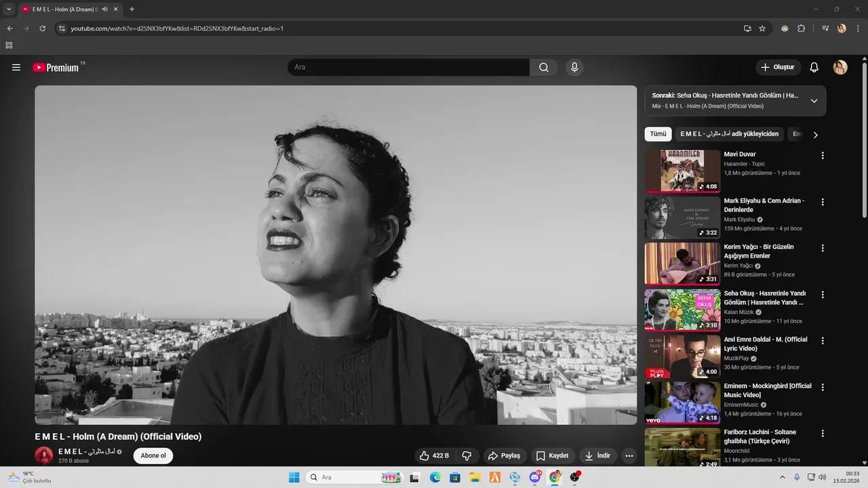The image size is (868, 488).
Task: Click the search magnifier button
Action: (544, 67)
